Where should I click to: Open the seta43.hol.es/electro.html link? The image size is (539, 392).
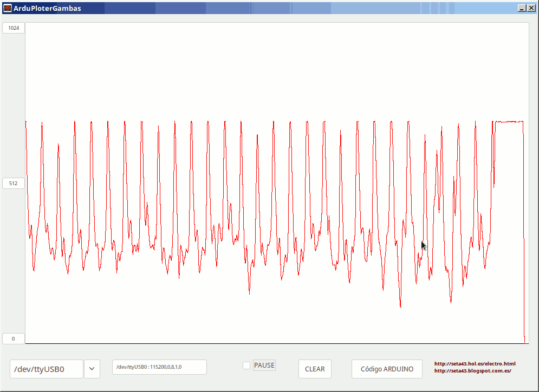[475, 363]
